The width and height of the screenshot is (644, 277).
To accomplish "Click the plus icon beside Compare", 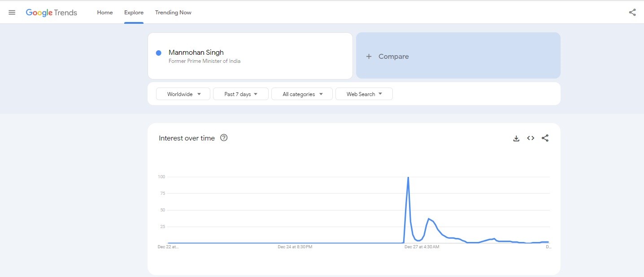I will (369, 57).
